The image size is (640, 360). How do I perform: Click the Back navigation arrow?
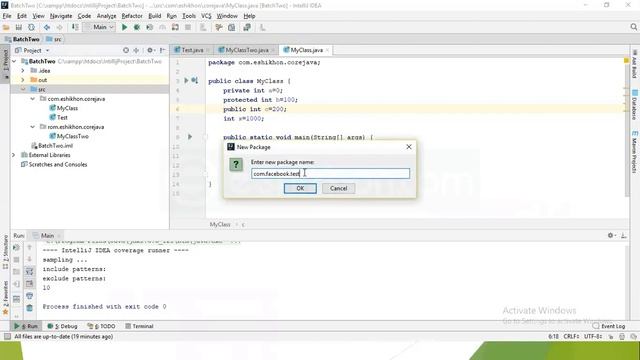coord(47,27)
